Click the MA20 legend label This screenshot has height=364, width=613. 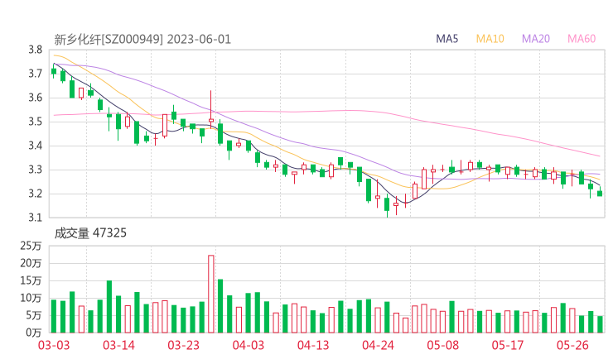pos(536,39)
